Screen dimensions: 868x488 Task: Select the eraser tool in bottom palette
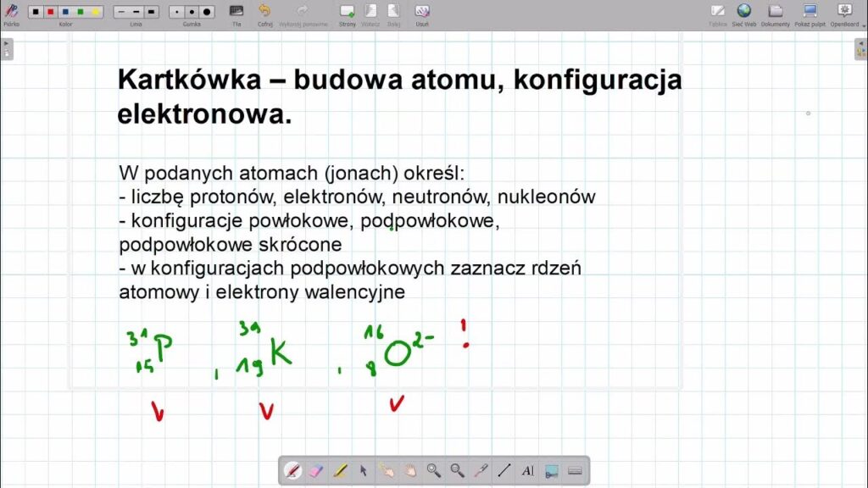315,470
